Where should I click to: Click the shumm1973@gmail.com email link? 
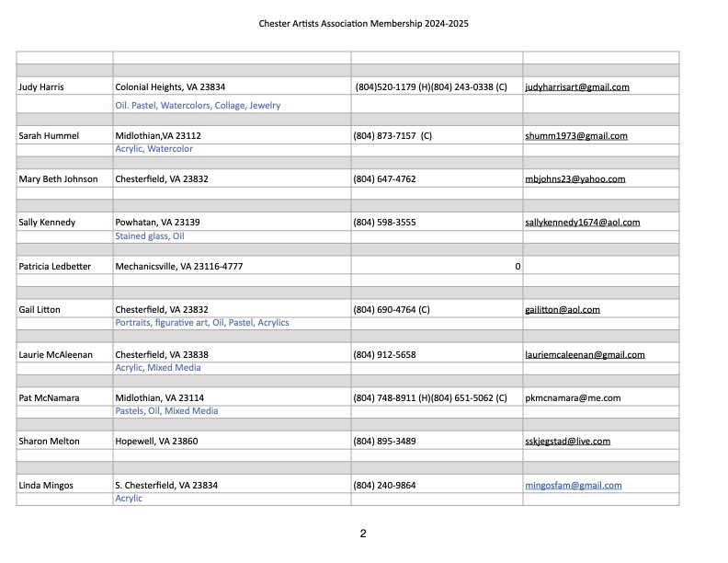pyautogui.click(x=575, y=136)
